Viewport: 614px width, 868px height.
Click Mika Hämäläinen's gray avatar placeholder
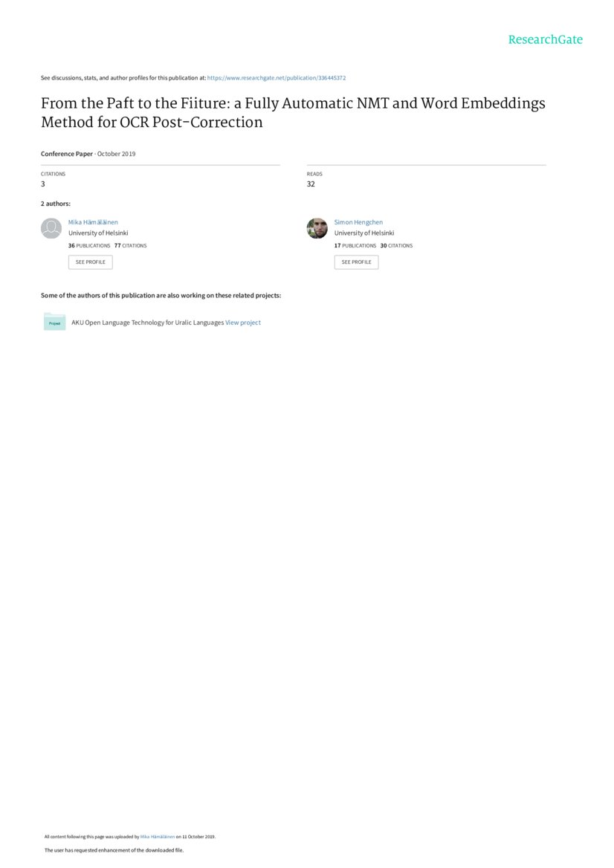(51, 228)
